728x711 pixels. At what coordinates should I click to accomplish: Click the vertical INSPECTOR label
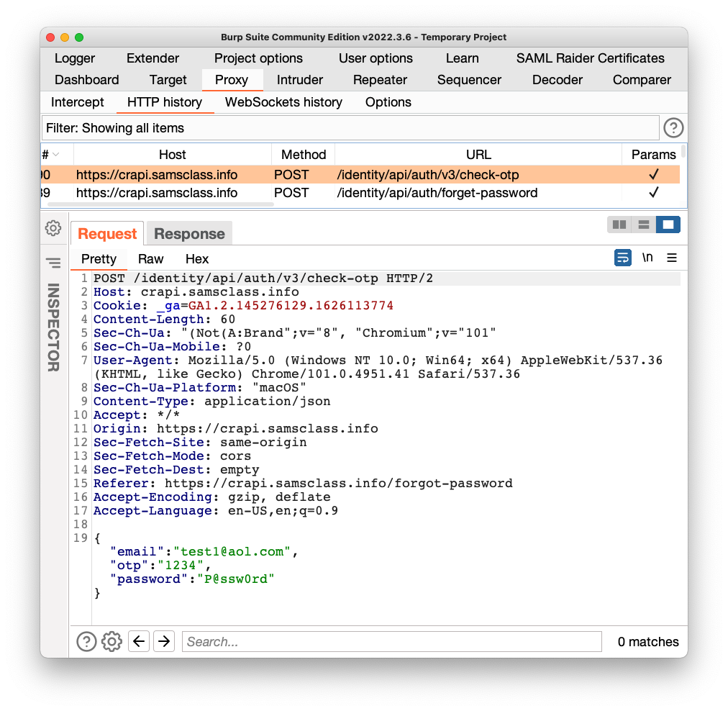(53, 327)
